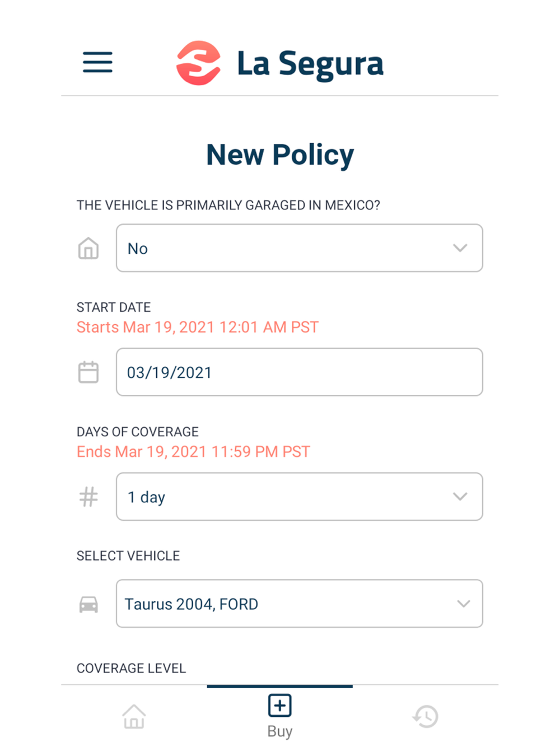Open the days of coverage dropdown

pyautogui.click(x=299, y=497)
